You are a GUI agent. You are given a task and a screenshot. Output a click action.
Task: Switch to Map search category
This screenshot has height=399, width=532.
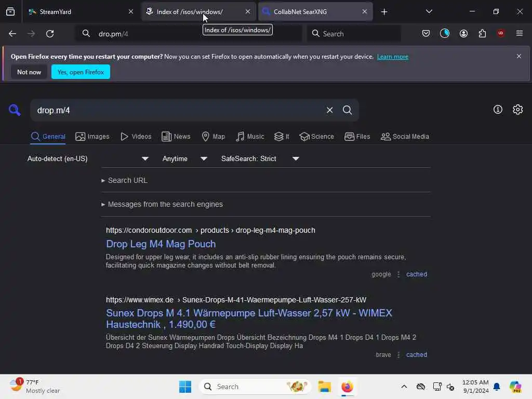tap(213, 137)
